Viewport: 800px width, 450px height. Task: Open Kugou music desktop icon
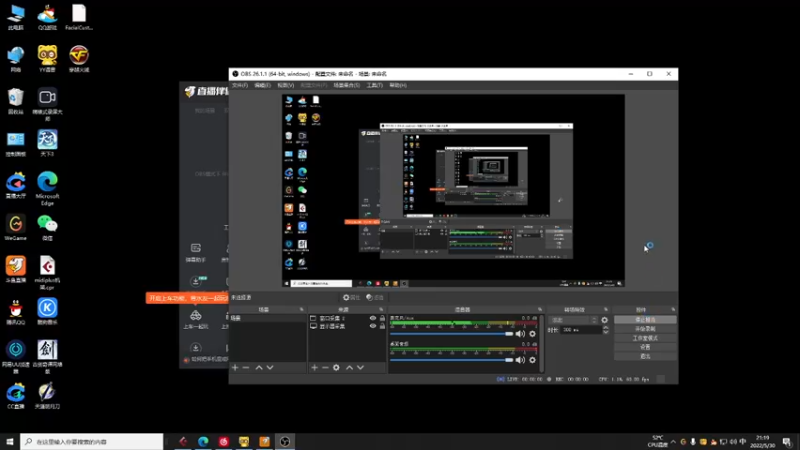point(47,312)
